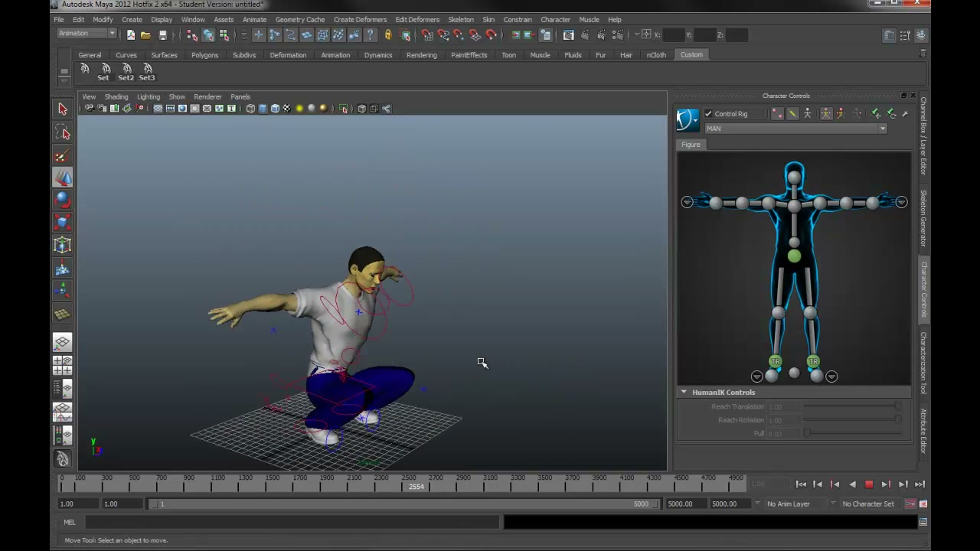980x551 pixels.
Task: Switch to the Polygons shelf tab
Action: pyautogui.click(x=204, y=55)
